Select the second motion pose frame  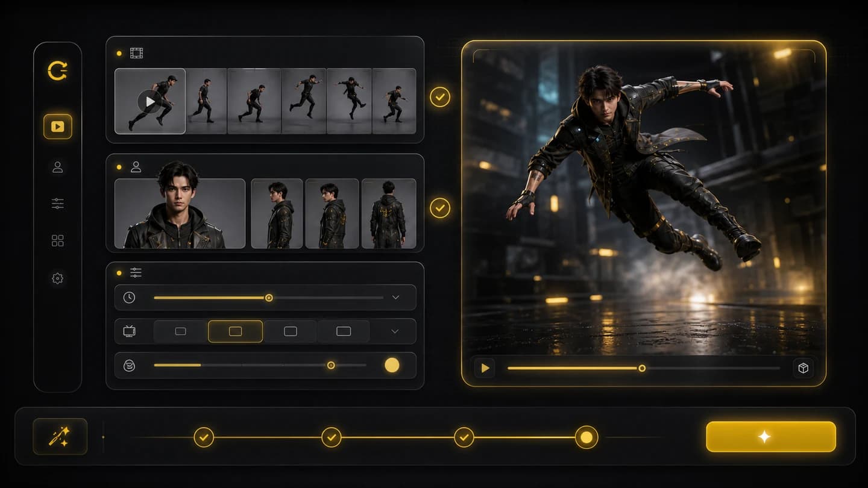click(x=207, y=101)
